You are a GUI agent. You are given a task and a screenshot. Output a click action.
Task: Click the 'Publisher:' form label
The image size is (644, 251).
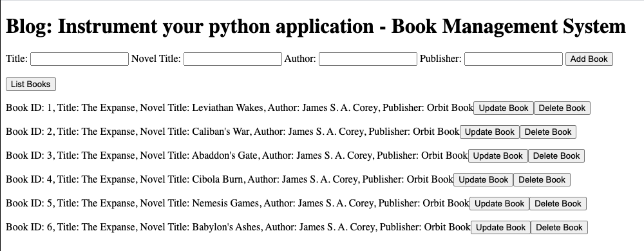point(440,59)
